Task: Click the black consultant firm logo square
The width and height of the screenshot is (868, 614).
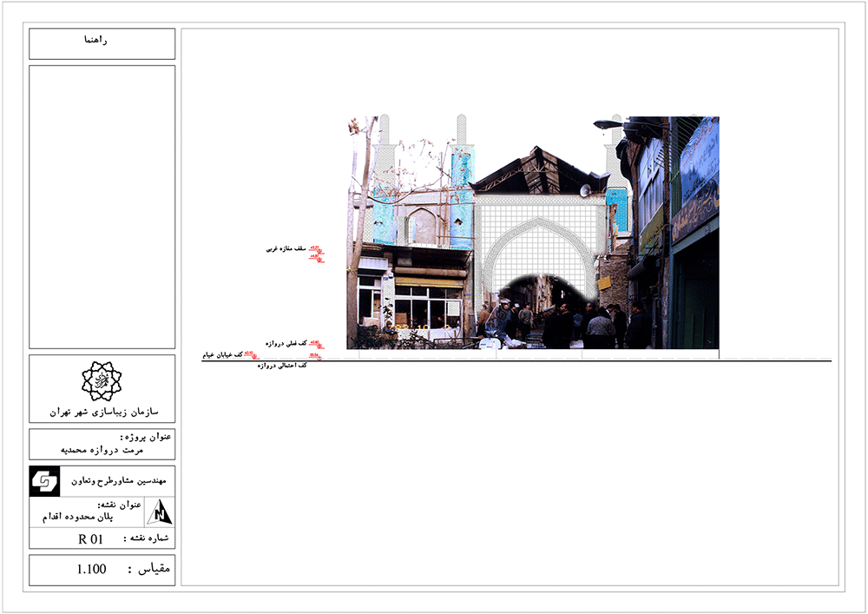Action: (44, 481)
